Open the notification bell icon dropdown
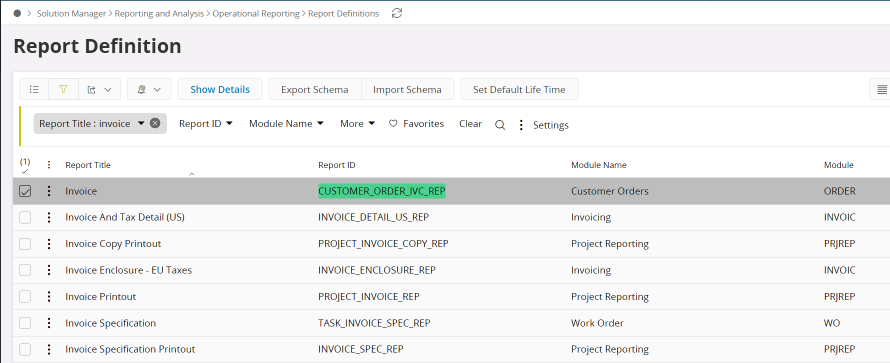 coord(149,90)
